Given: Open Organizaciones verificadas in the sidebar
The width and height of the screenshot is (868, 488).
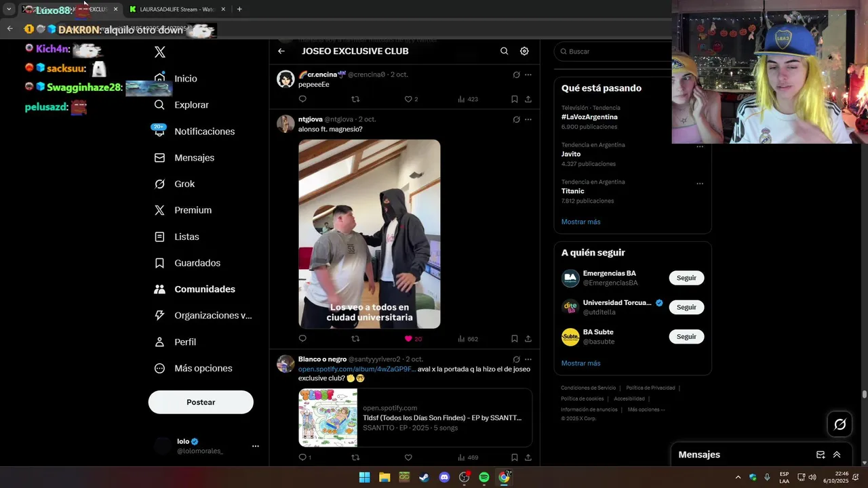Looking at the screenshot, I should (x=203, y=316).
